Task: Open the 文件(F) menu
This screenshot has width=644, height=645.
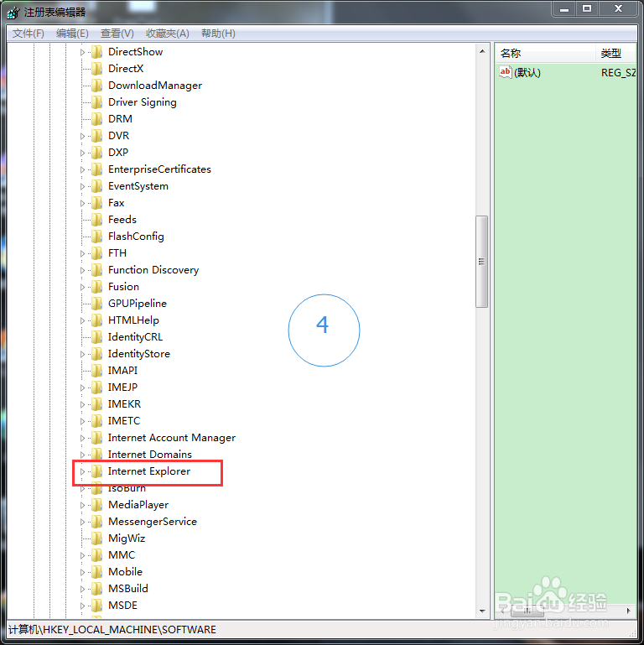Action: click(29, 34)
